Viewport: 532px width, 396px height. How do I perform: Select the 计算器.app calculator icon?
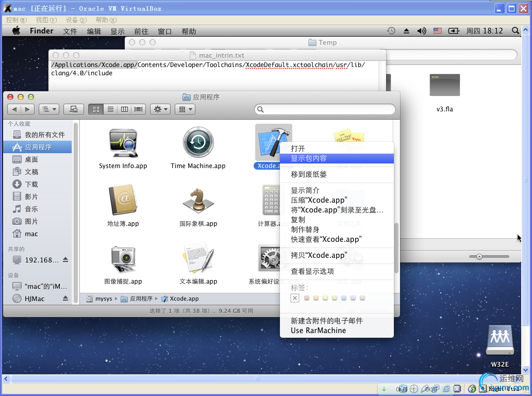coord(271,200)
